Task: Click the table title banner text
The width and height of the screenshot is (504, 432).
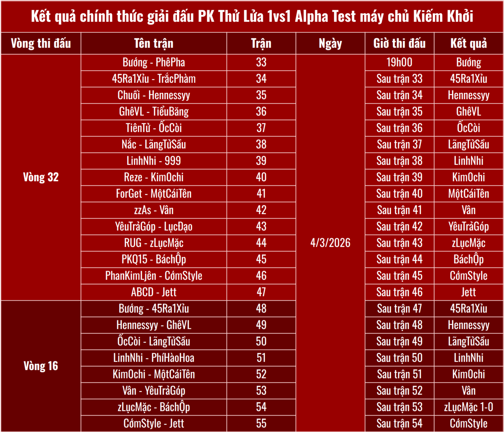Action: pos(252,16)
